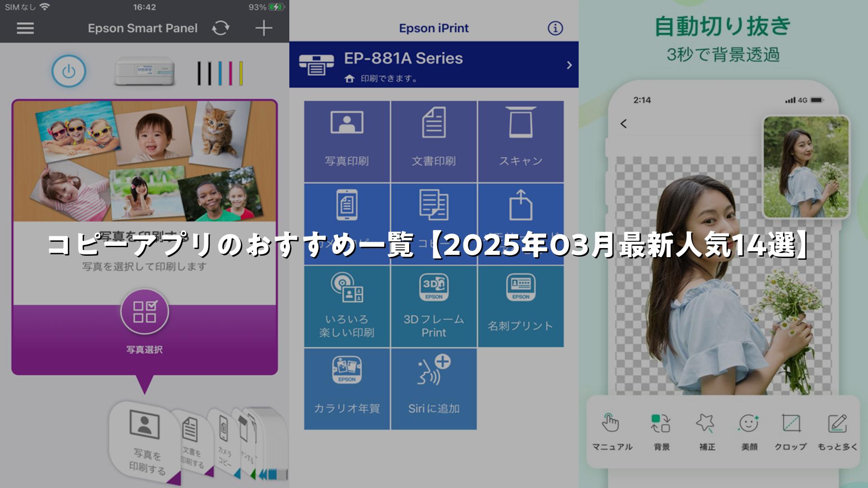Tap Siriに追加 tile

[x=434, y=389]
